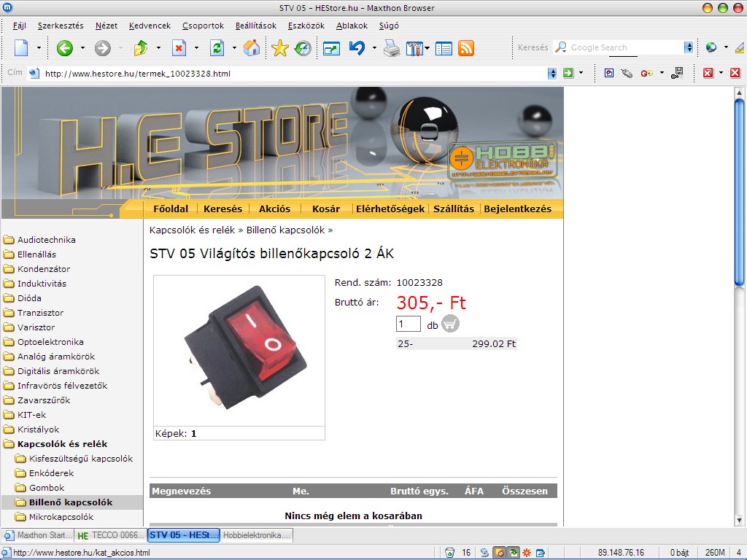This screenshot has width=747, height=560.
Task: Open dropdown arrow next to refresh icon
Action: point(234,48)
